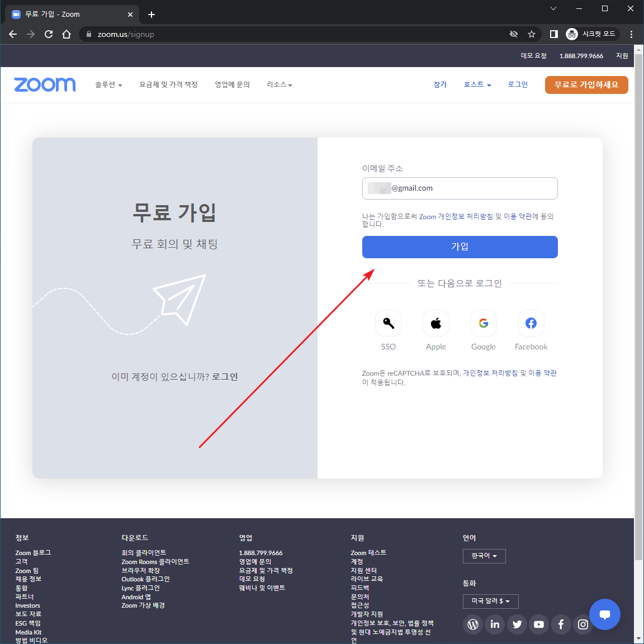Expand the 리소스 dropdown menu
This screenshot has width=644, height=644.
coord(280,84)
